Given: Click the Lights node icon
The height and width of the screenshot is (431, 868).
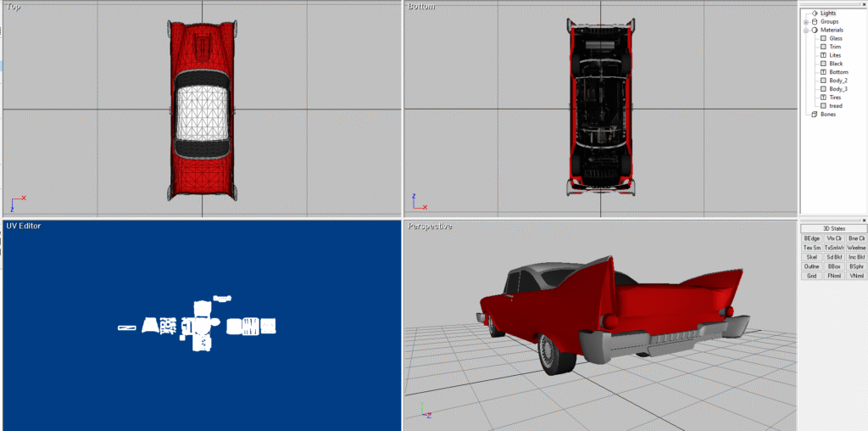Looking at the screenshot, I should pos(815,13).
